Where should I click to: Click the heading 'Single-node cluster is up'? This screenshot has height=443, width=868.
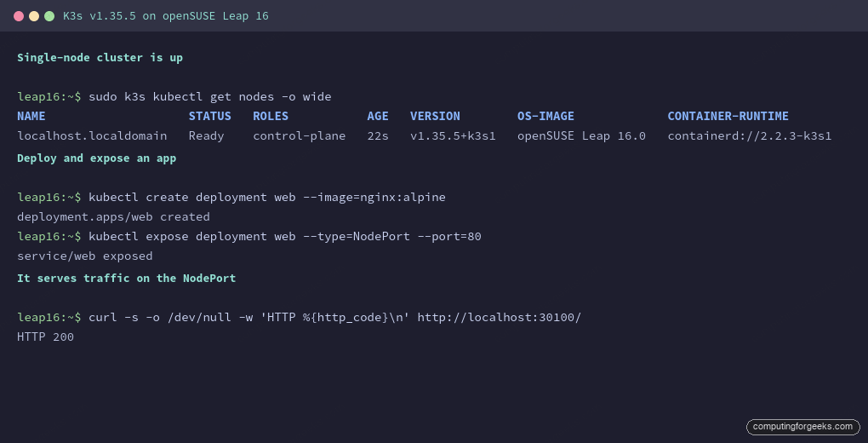100,58
